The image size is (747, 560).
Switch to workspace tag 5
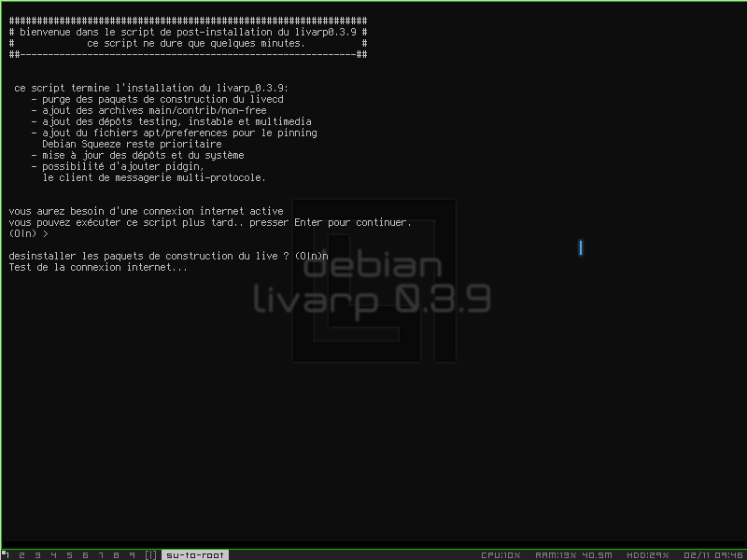click(x=69, y=555)
